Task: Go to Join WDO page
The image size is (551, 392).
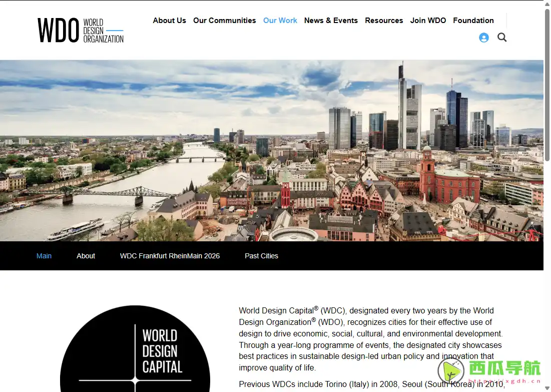Action: coord(428,21)
